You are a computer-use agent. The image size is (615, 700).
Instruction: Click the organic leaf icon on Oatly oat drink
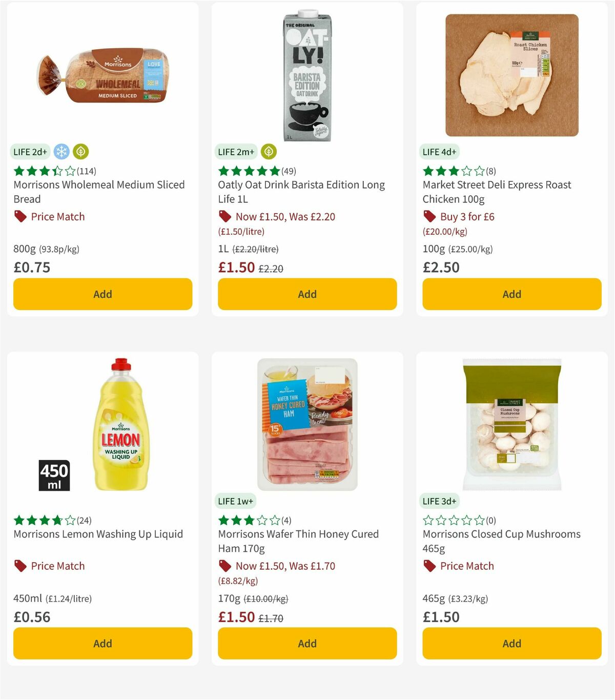pos(268,152)
